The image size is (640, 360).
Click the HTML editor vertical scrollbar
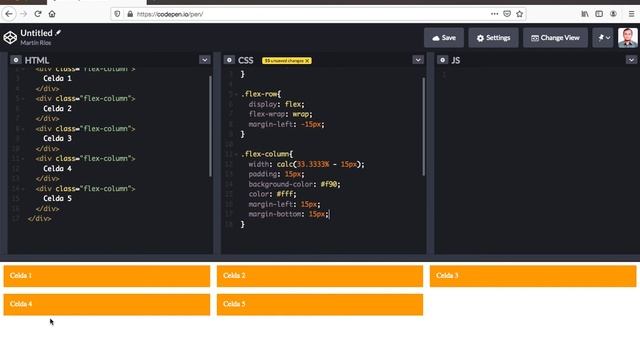(210, 126)
